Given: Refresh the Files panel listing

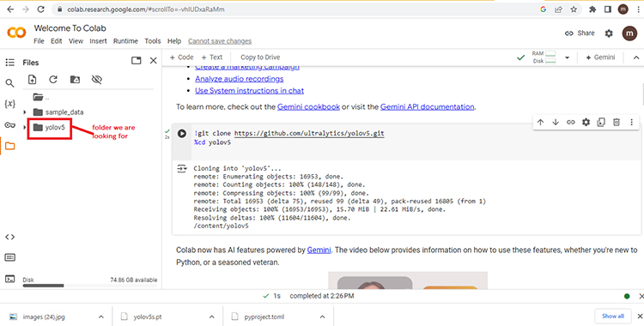Looking at the screenshot, I should click(x=53, y=80).
